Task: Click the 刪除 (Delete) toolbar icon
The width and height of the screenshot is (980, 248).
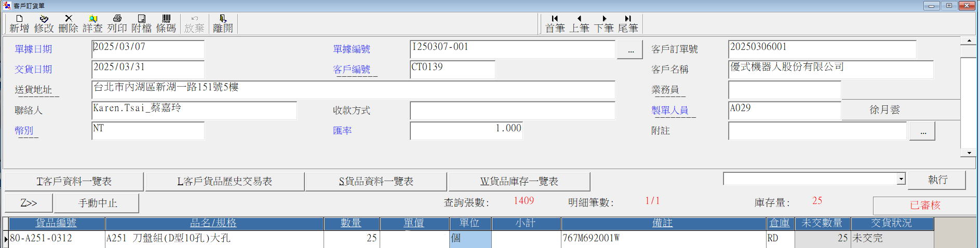Action: pyautogui.click(x=68, y=24)
